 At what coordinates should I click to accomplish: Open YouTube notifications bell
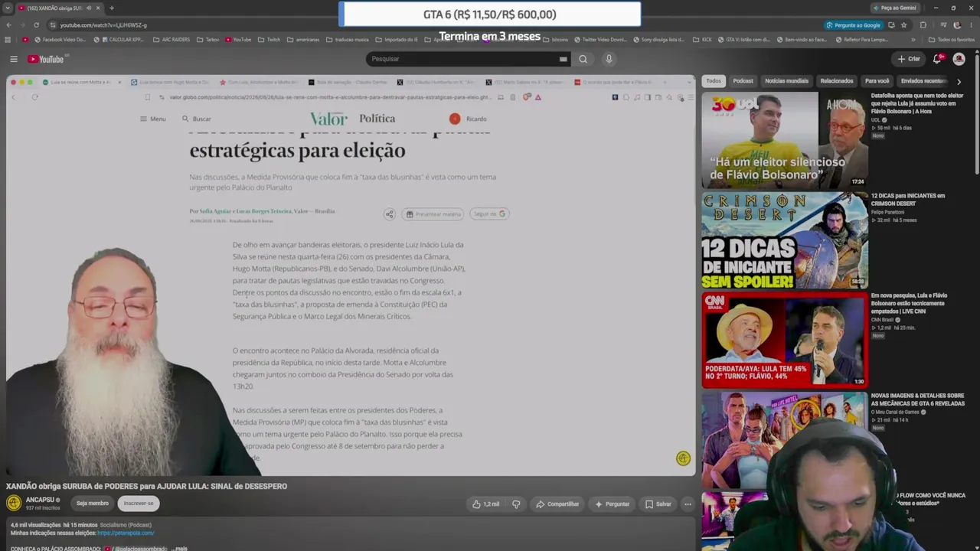937,59
